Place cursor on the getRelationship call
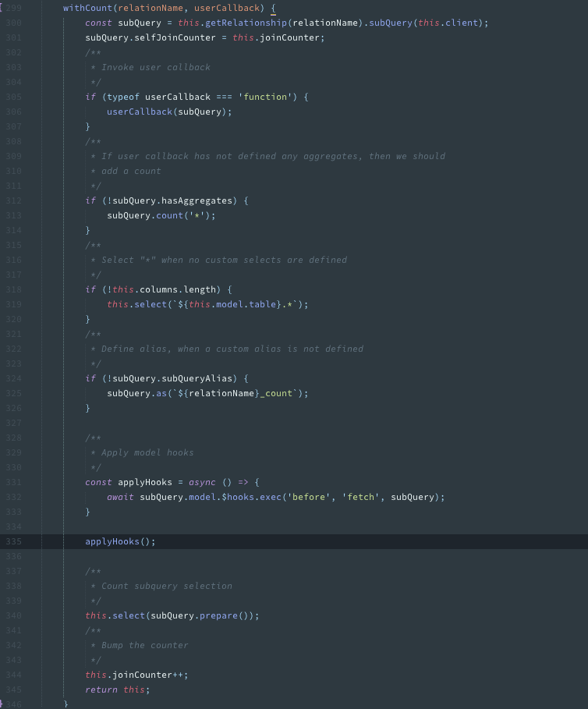This screenshot has height=709, width=588. [x=246, y=23]
